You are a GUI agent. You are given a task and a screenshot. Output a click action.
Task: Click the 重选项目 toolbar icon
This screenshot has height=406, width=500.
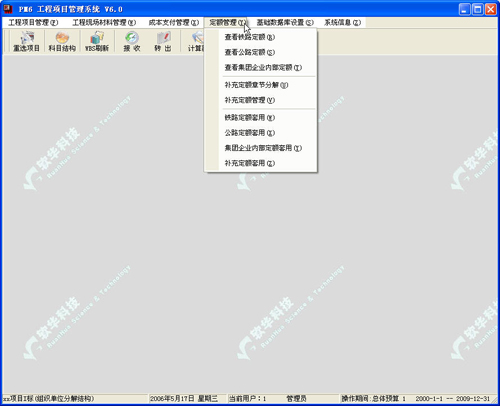pyautogui.click(x=26, y=41)
